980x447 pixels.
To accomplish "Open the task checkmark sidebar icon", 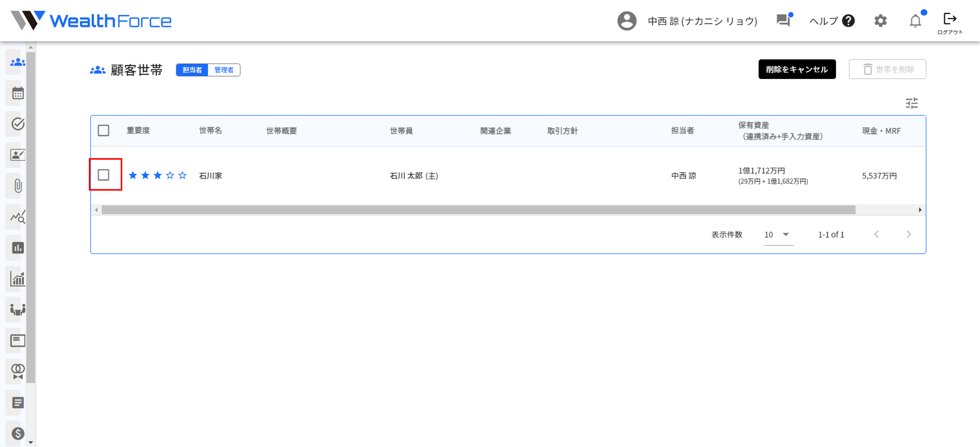I will (x=18, y=124).
